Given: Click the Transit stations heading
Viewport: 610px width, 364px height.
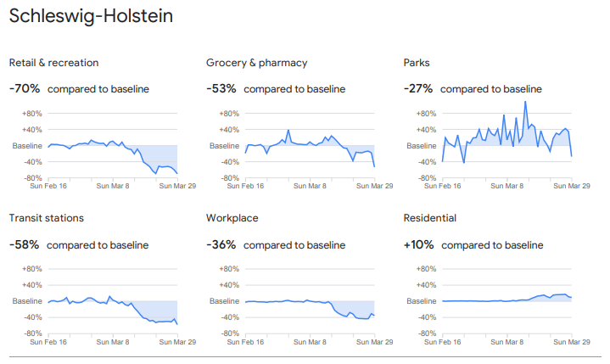Looking at the screenshot, I should coord(47,218).
